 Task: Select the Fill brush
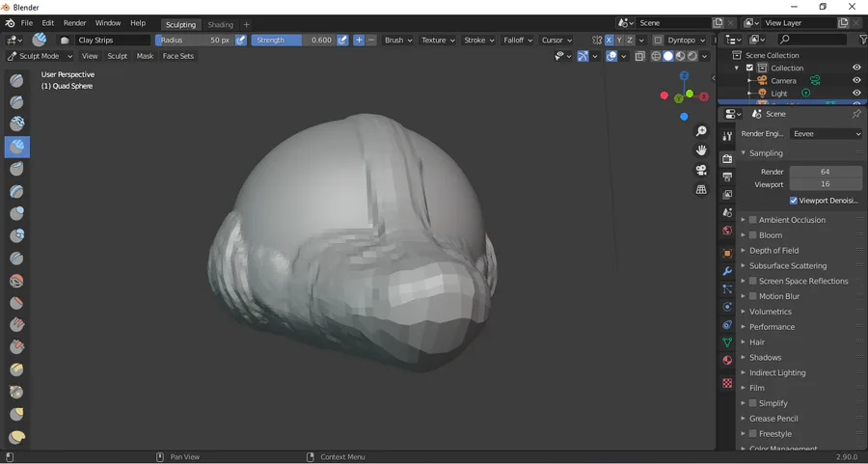tap(16, 326)
